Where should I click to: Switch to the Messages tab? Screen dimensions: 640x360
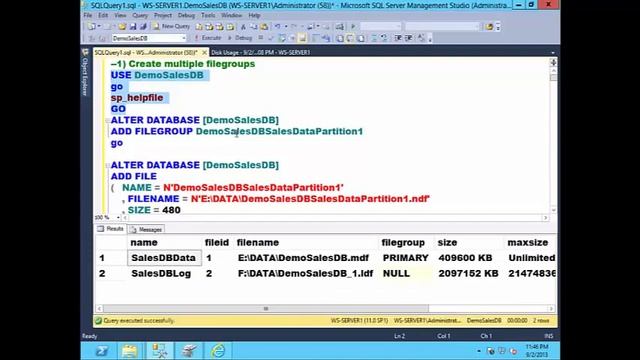(146, 229)
